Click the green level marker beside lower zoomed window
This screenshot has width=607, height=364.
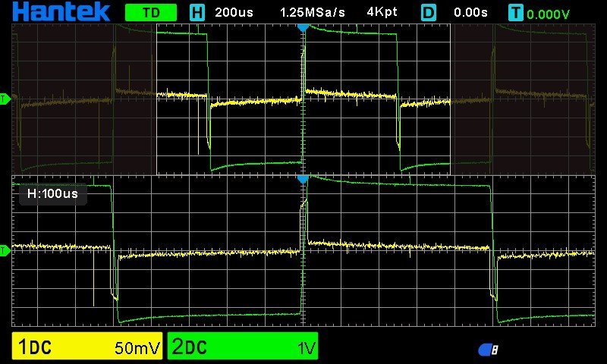point(5,250)
